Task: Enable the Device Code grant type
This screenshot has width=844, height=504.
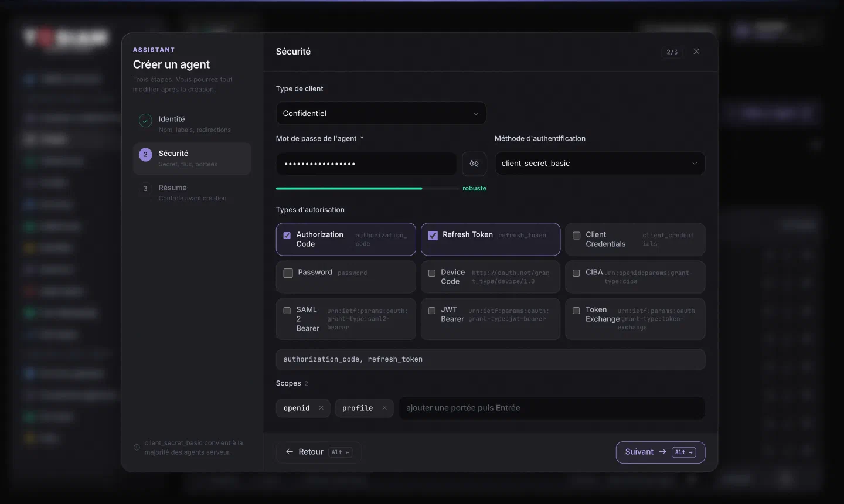Action: click(432, 273)
